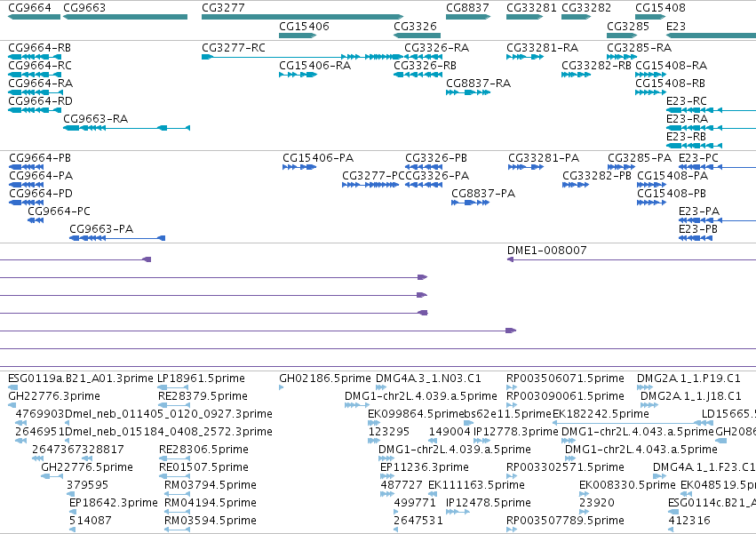Screen dimensions: 756x534
Task: Select the CG15406 gene label
Action: [304, 26]
